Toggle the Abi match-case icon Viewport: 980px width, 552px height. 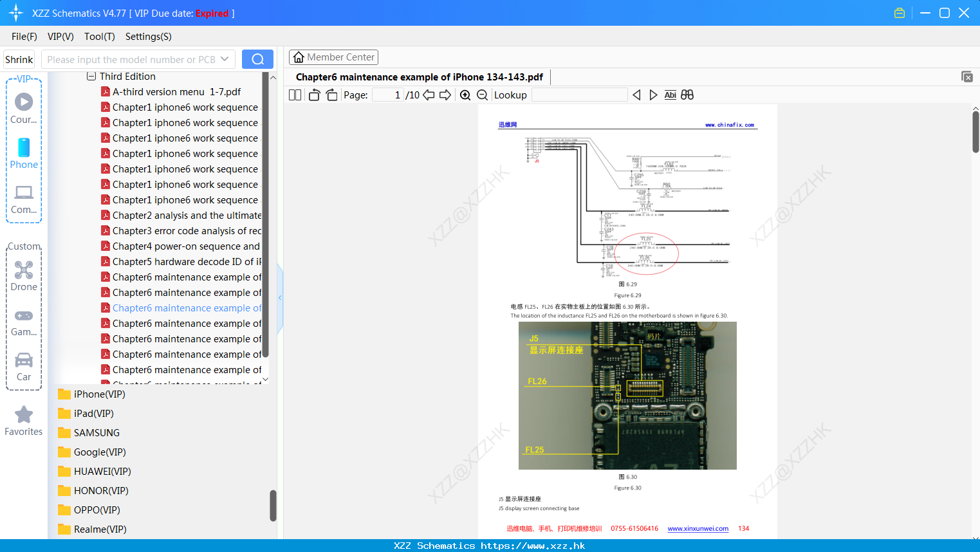pos(670,95)
